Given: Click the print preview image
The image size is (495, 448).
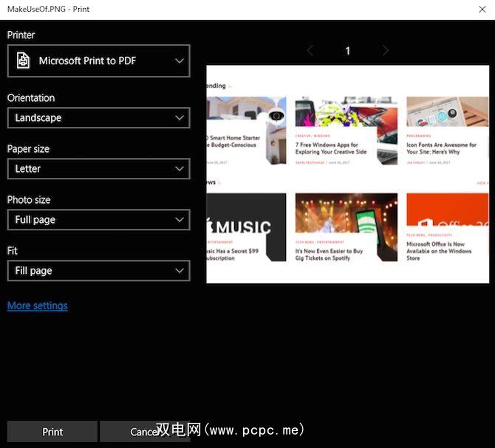Looking at the screenshot, I should click(347, 174).
